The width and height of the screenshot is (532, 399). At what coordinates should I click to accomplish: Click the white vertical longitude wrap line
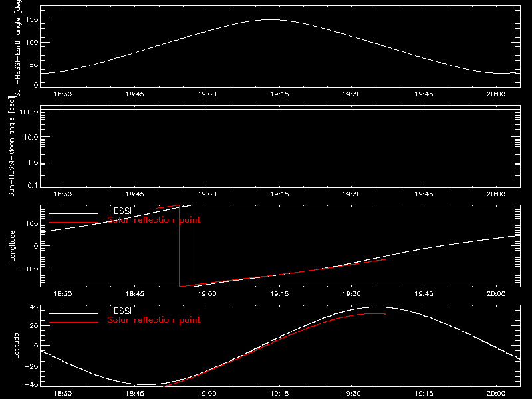click(192, 246)
